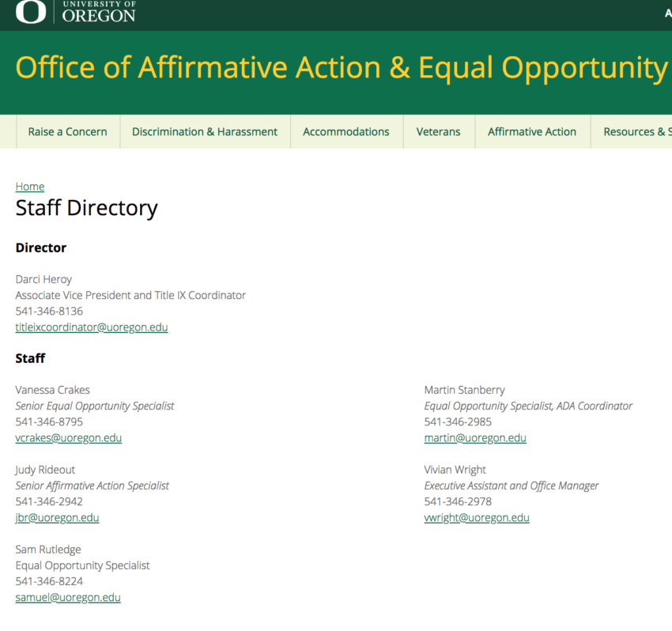Screen dimensions: 672x631
Task: Select phone number 541-346-8136
Action: [49, 312]
